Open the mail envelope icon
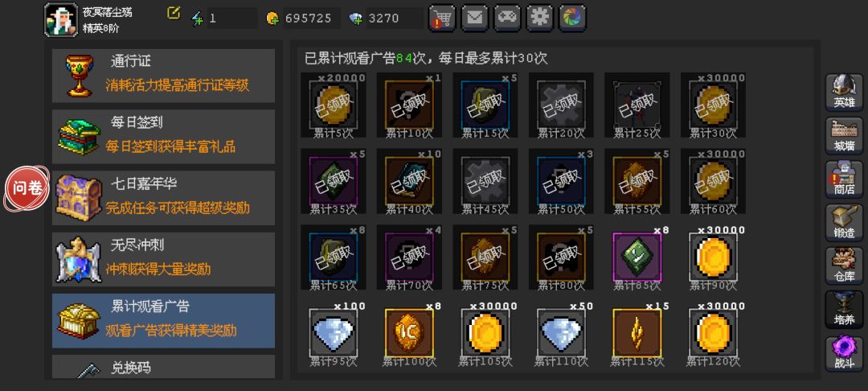 (x=474, y=19)
